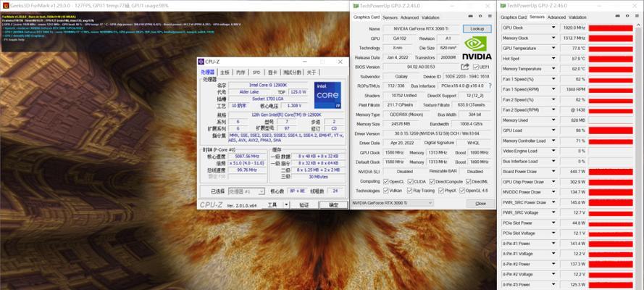Image resolution: width=644 pixels, height=290 pixels.
Task: Open hamburger menu in GPU-Z Sensors window
Action: (636, 17)
